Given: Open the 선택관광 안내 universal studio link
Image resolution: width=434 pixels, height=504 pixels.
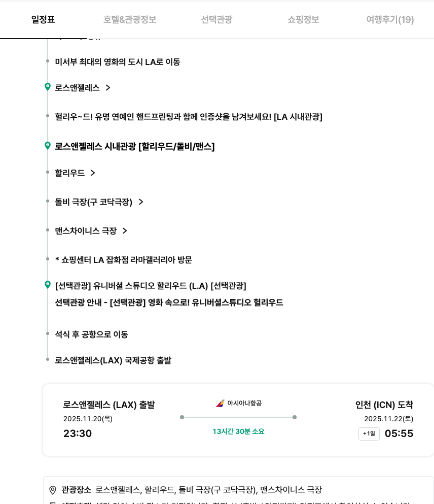Looking at the screenshot, I should 169,303.
